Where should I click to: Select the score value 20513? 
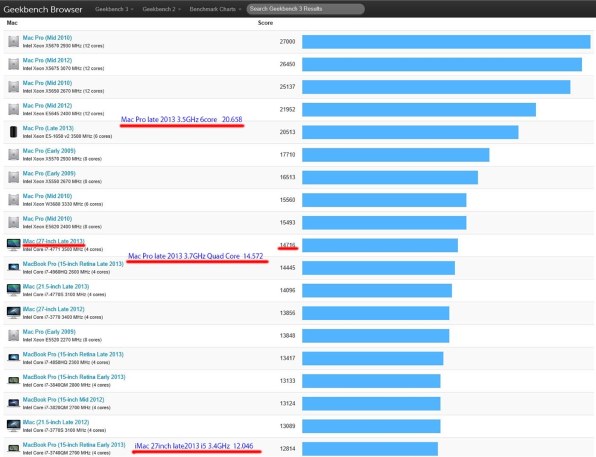287,132
